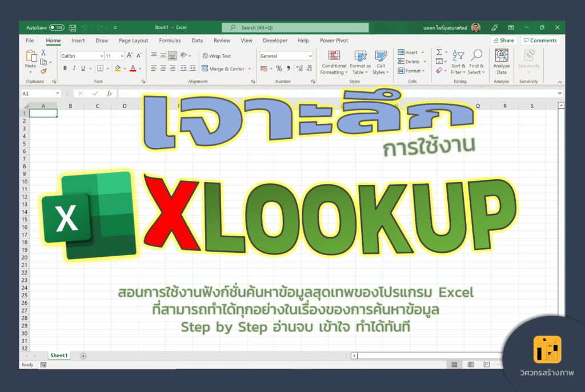Click the Share button
Screen dimensions: 585x392
click(x=504, y=41)
